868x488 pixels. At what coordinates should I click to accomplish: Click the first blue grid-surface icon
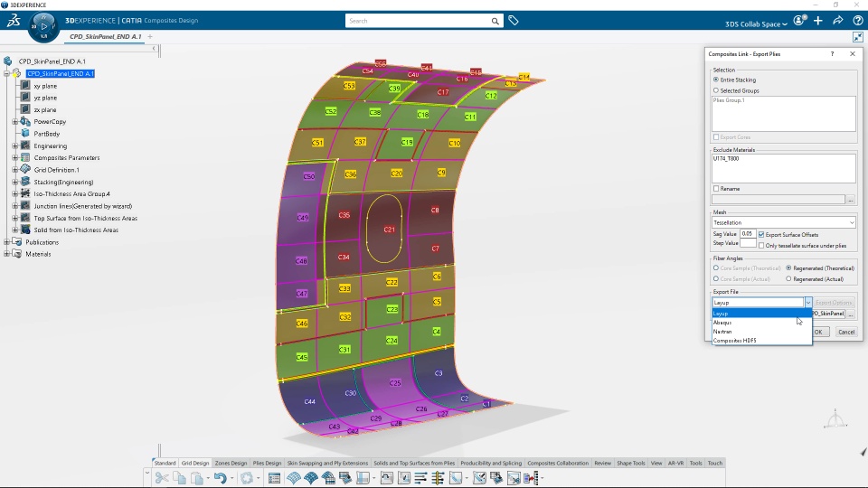(x=293, y=478)
